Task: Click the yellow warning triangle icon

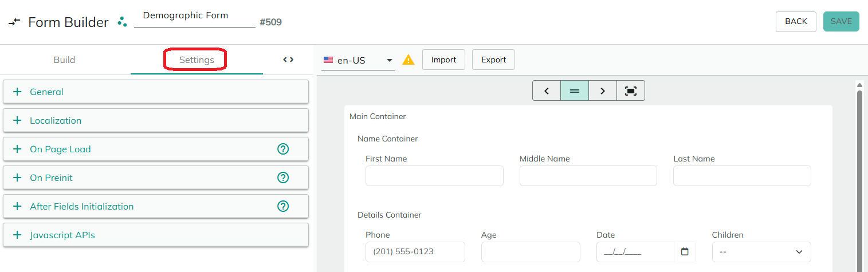Action: tap(408, 60)
